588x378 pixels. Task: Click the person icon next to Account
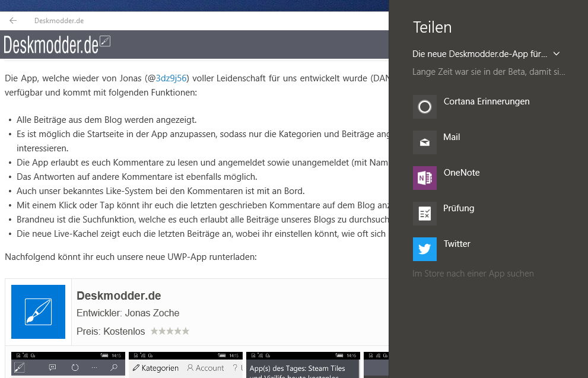tap(190, 368)
